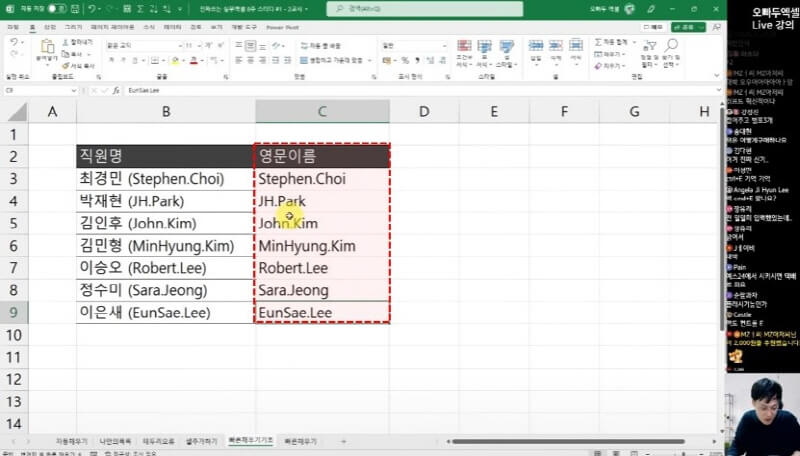The image size is (800, 456).
Task: Click the Find & Select magnifier icon
Action: coord(672,50)
